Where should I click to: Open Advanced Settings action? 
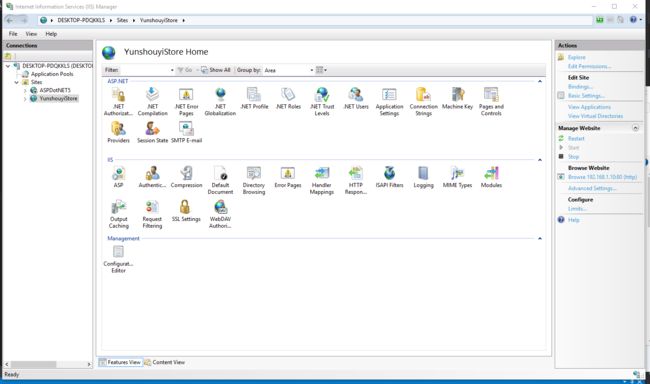592,188
